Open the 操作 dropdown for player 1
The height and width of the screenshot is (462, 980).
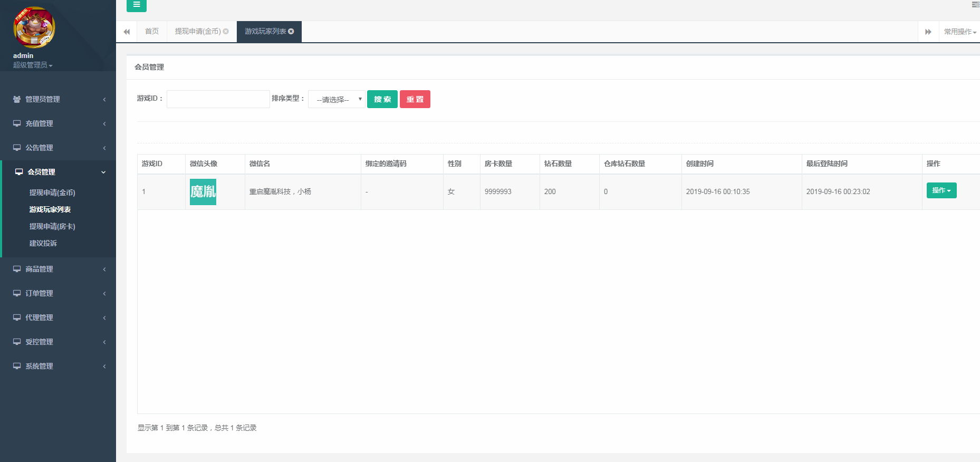tap(941, 190)
